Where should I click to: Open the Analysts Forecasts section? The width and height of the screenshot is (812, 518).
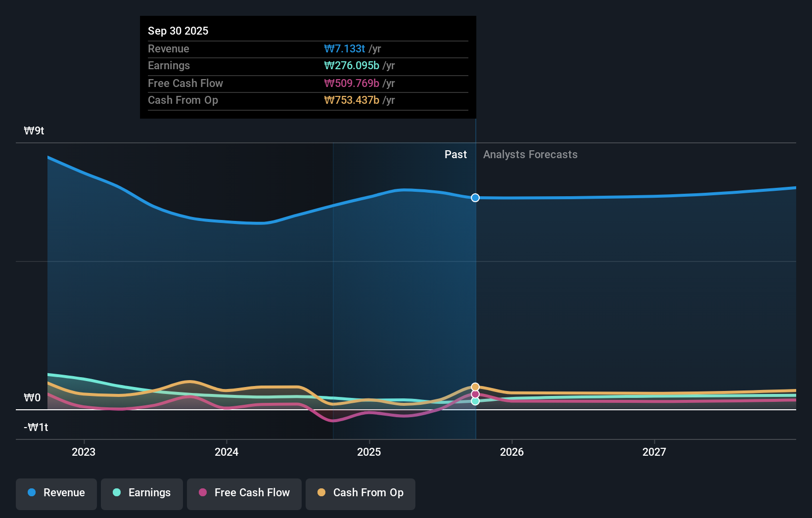(x=530, y=154)
